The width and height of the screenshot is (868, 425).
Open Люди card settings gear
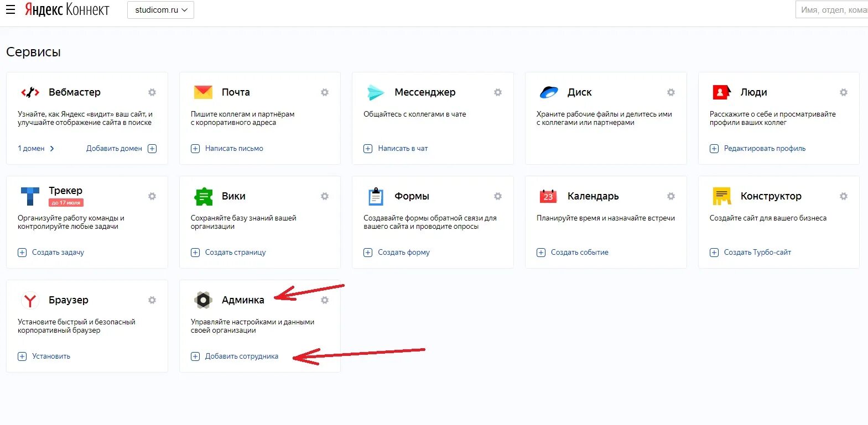(x=844, y=92)
